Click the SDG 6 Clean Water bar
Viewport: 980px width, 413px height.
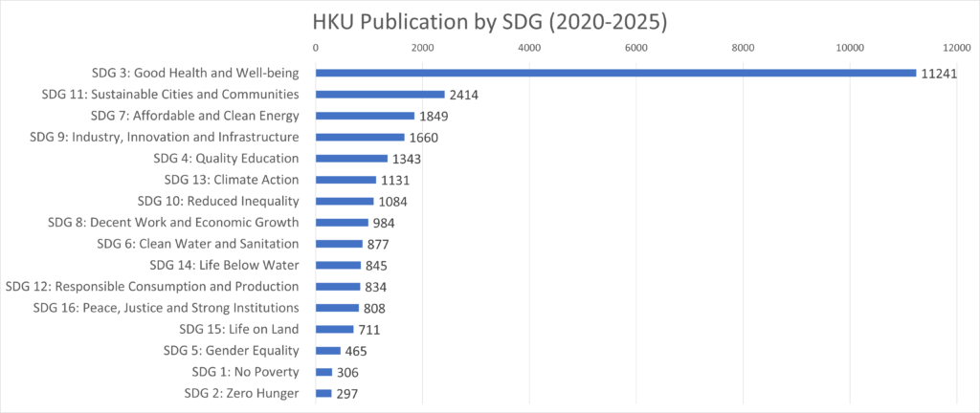(x=339, y=244)
